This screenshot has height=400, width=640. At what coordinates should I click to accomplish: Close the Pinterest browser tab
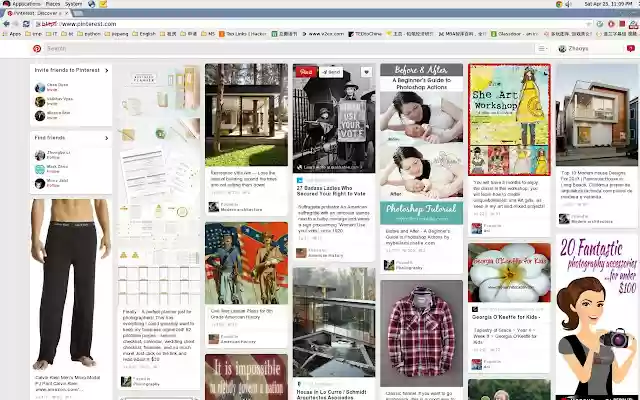coord(67,13)
